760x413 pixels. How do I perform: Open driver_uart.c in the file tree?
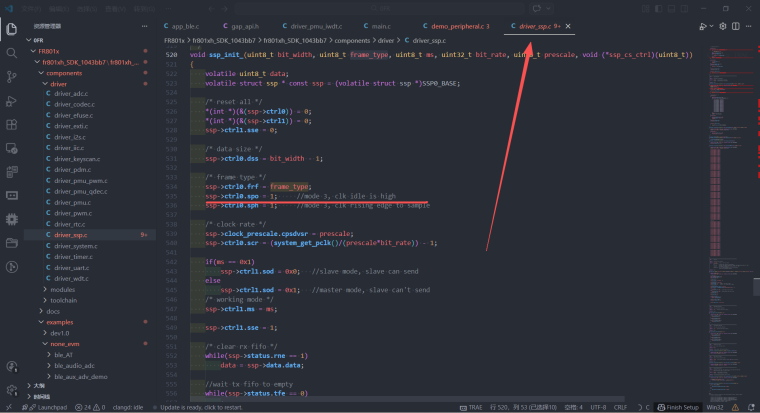pyautogui.click(x=72, y=267)
